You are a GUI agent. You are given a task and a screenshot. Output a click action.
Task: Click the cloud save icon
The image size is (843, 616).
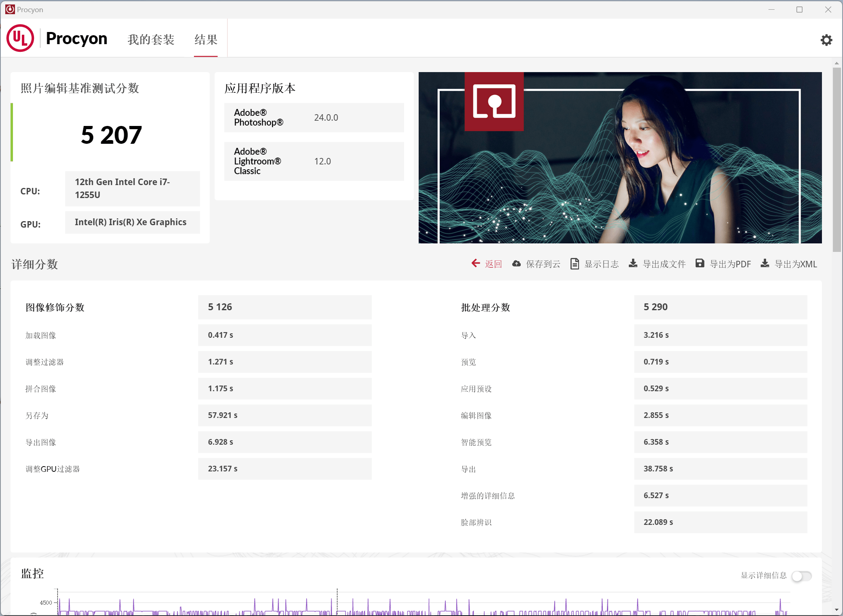516,264
